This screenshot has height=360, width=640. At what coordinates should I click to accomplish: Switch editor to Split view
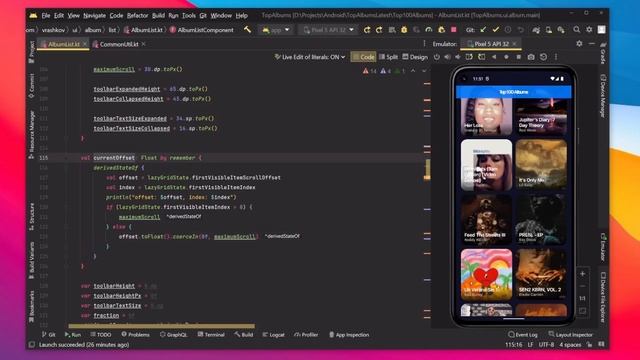click(x=389, y=57)
